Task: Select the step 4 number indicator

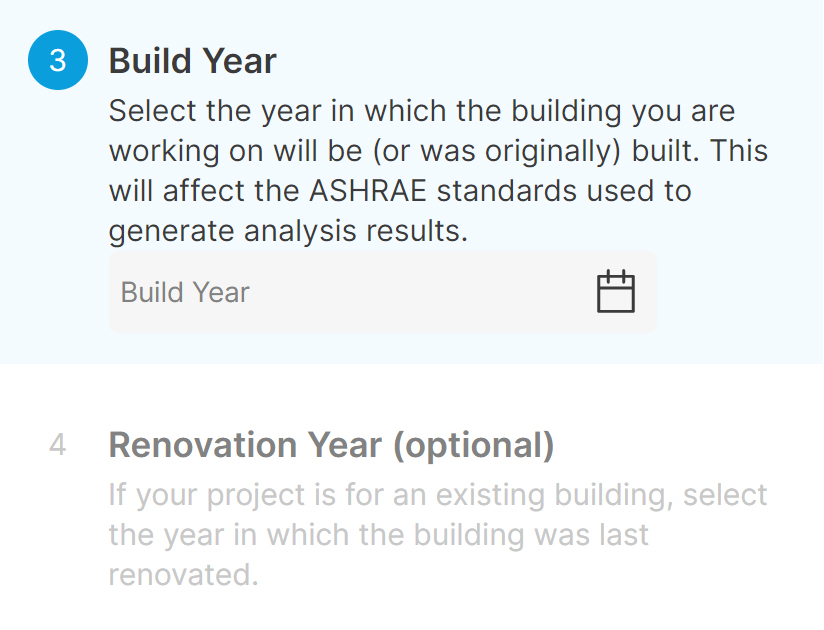Action: click(x=58, y=445)
